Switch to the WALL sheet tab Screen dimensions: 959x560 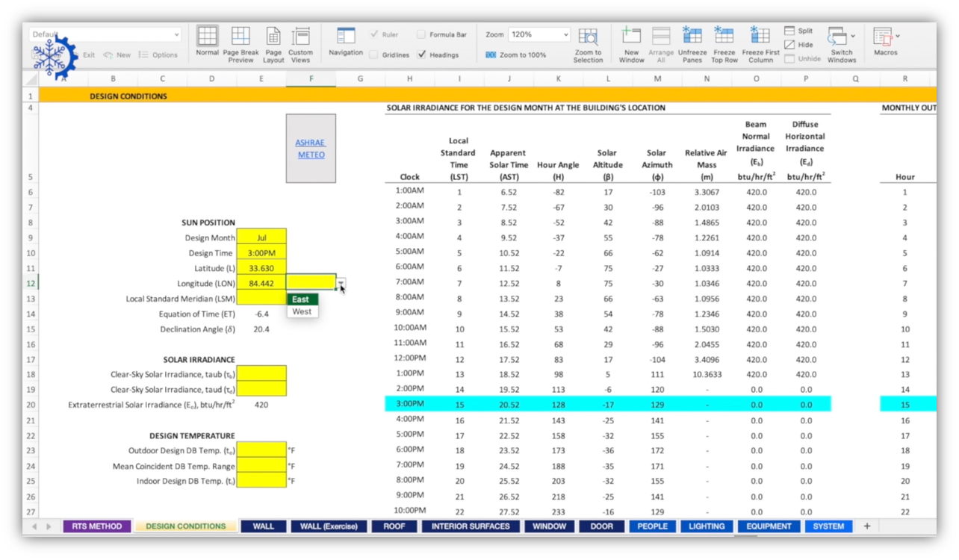pos(263,526)
